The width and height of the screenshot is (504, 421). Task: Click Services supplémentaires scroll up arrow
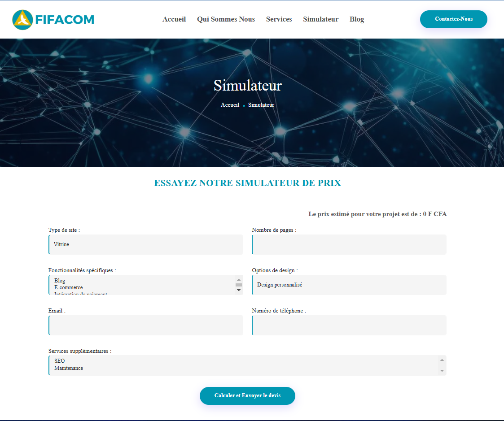[x=442, y=360]
